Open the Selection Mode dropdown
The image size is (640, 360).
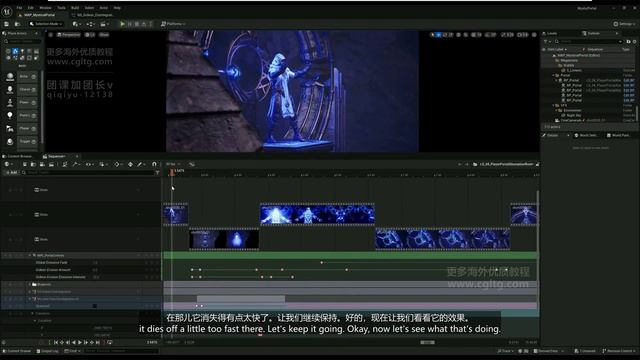(x=46, y=24)
